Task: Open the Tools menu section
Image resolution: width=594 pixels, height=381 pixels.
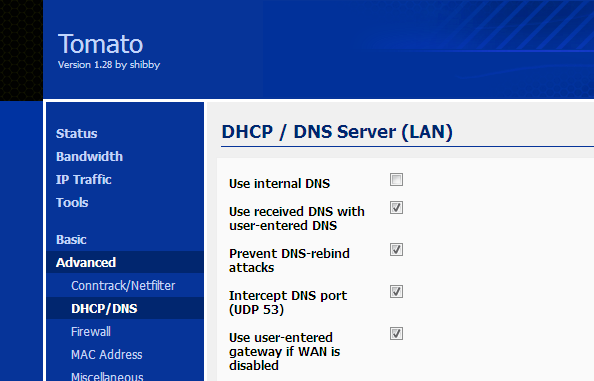Action: (72, 203)
